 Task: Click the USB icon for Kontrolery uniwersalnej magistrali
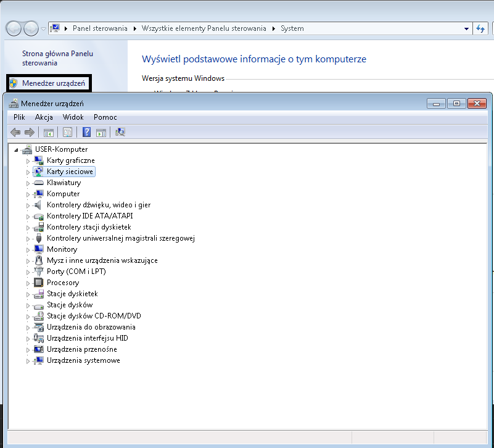(39, 238)
